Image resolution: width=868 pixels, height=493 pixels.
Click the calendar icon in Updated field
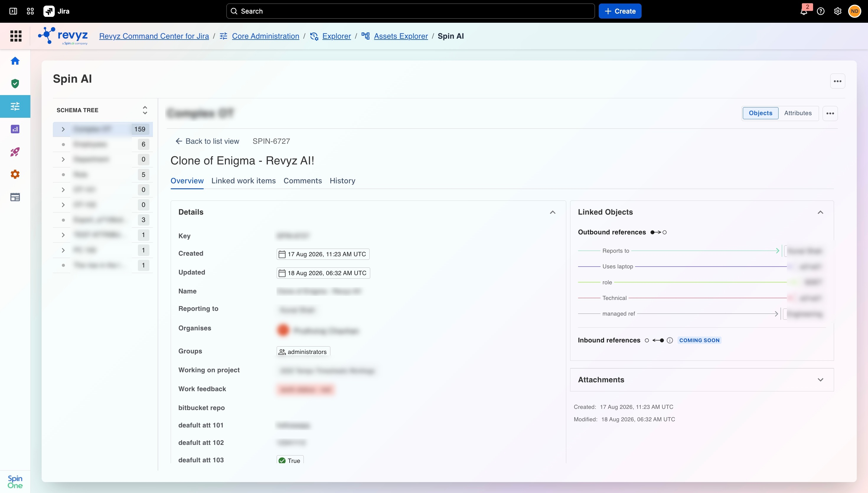click(x=282, y=273)
